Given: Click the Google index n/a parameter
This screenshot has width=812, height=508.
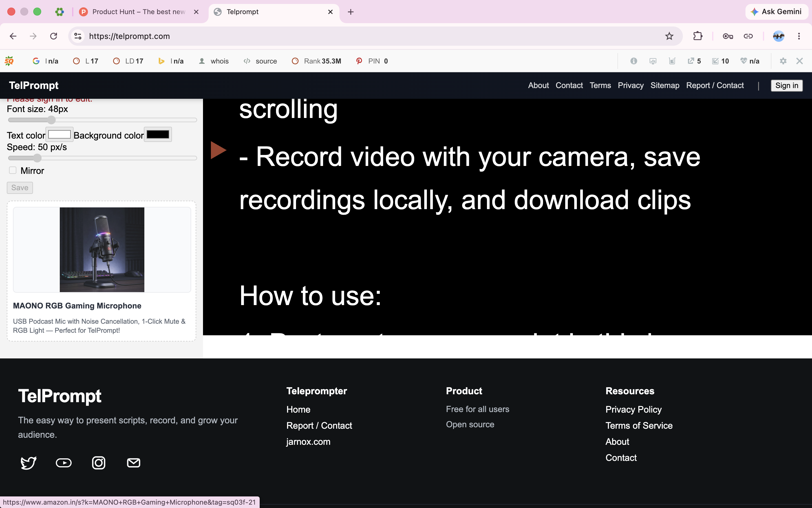Looking at the screenshot, I should [46, 61].
